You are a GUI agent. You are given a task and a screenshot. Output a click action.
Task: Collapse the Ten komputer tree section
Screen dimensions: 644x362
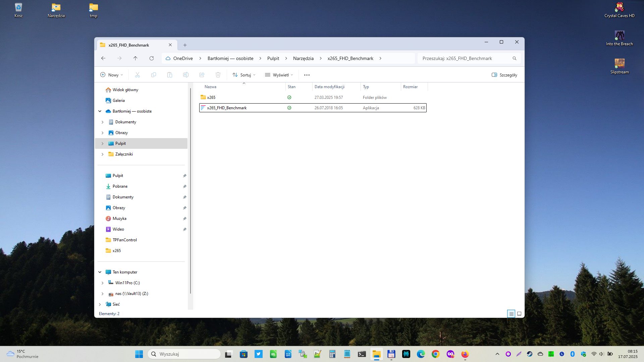click(100, 272)
